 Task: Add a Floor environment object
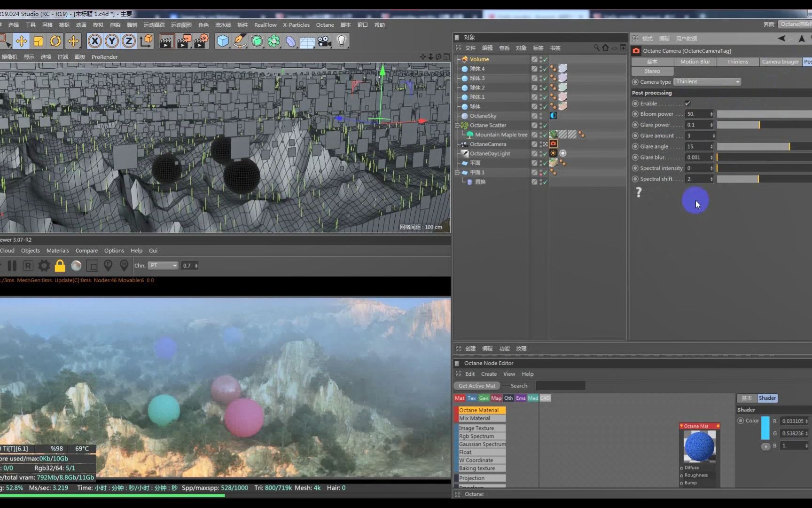[307, 41]
